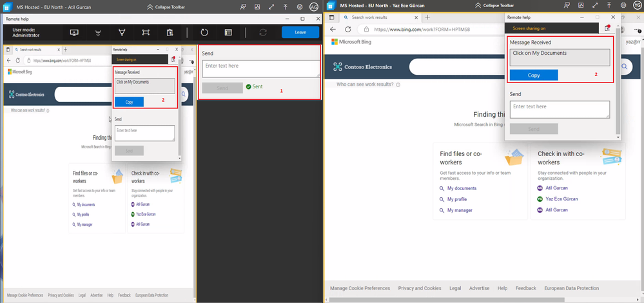Image resolution: width=644 pixels, height=303 pixels.
Task: Click Windows 365 logo in Atil Gurcan session
Action: coord(6,7)
